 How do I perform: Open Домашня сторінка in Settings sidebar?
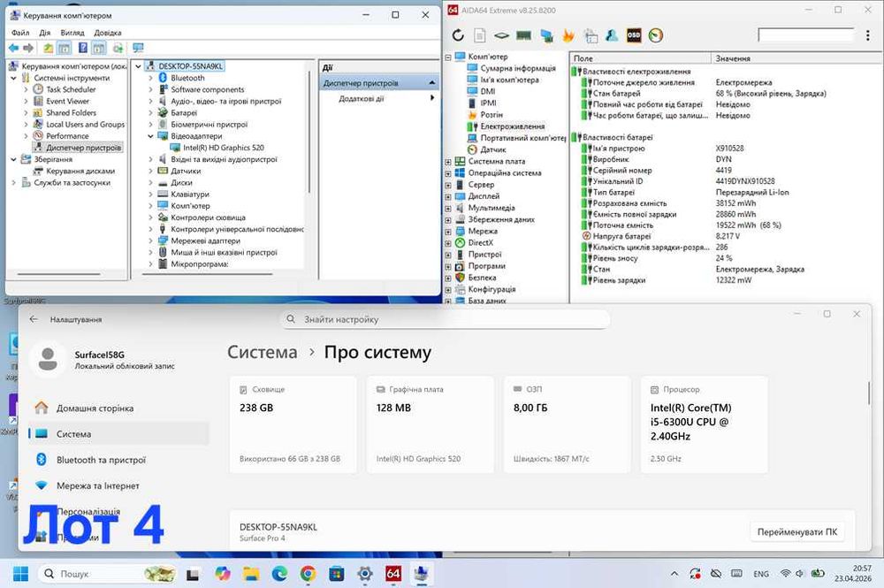click(119, 408)
